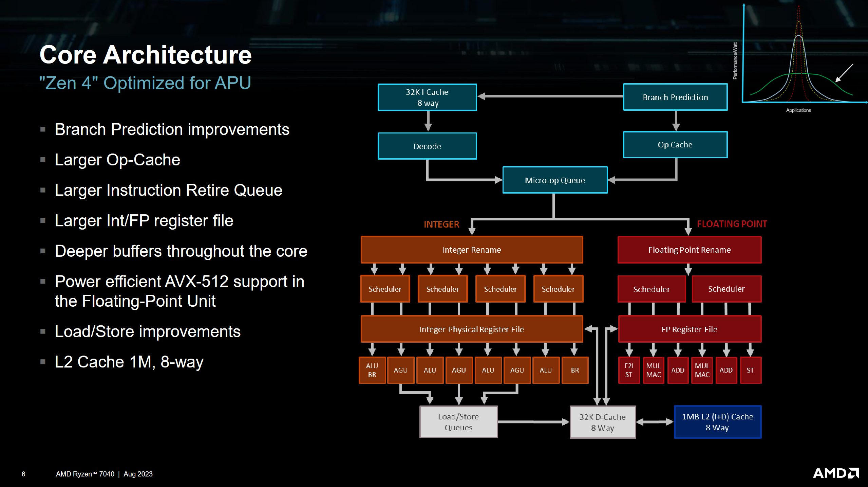Select the 1MB L2 (I+D) Cache block
This screenshot has width=868, height=487.
(x=718, y=422)
